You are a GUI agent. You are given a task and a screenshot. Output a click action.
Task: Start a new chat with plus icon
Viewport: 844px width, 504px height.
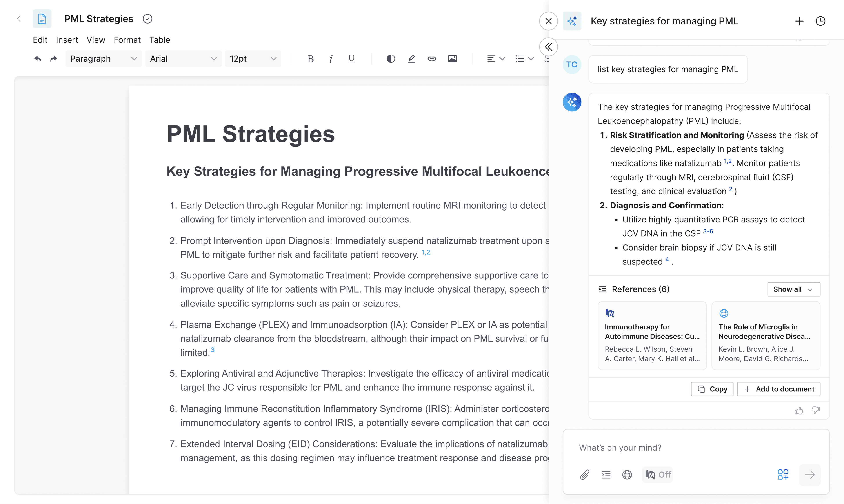(799, 21)
